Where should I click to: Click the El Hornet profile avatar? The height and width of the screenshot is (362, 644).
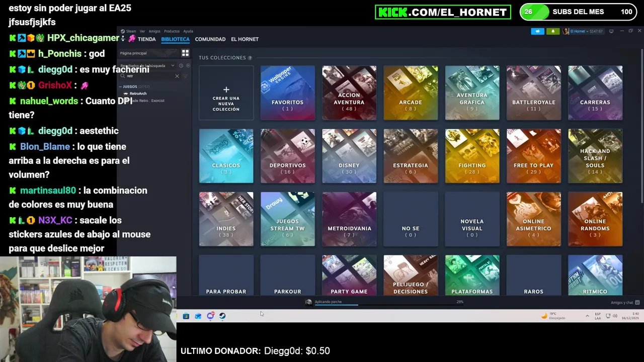coord(566,31)
